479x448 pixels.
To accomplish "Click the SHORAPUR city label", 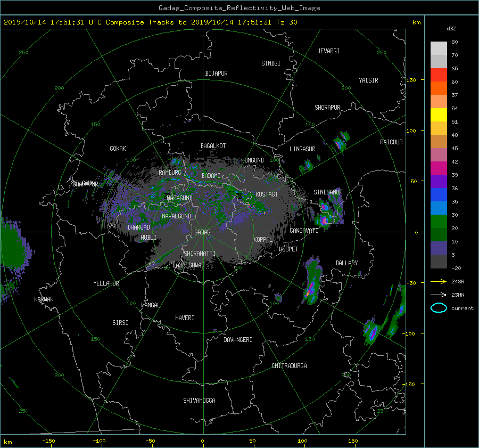I will (327, 108).
